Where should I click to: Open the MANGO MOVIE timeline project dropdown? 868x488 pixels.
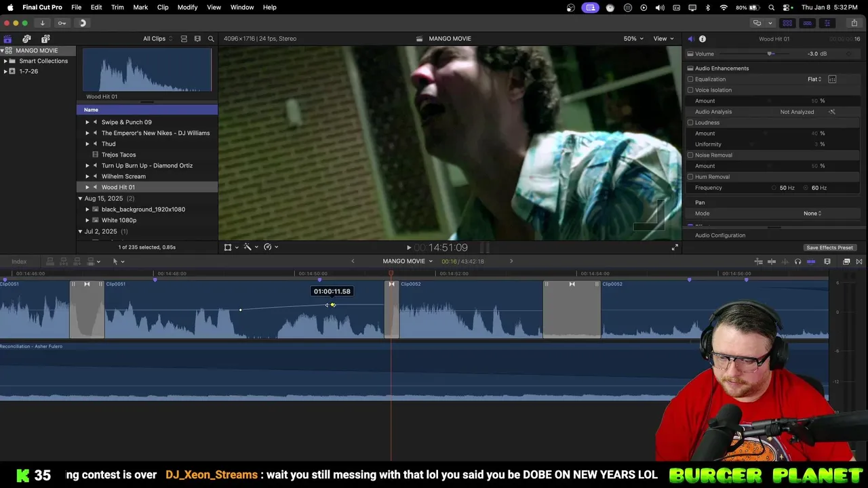click(x=408, y=262)
